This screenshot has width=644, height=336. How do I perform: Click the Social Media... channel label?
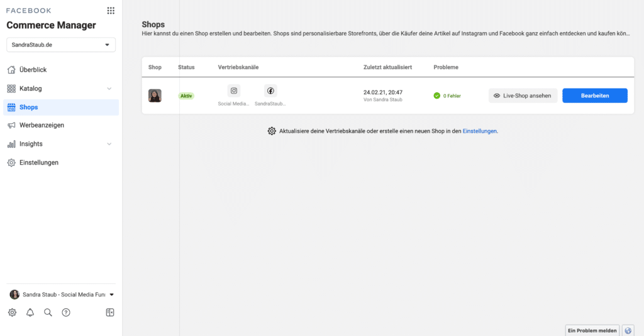pos(234,104)
